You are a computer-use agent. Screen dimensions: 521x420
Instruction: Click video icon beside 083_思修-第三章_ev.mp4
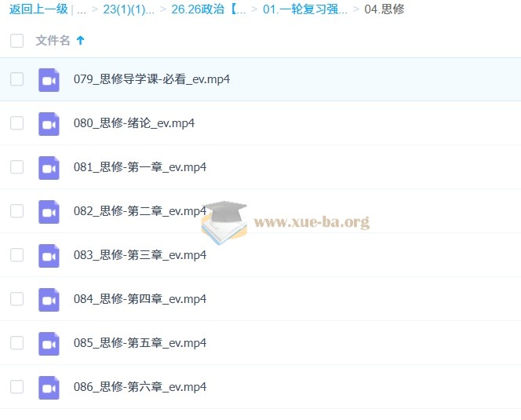point(49,255)
